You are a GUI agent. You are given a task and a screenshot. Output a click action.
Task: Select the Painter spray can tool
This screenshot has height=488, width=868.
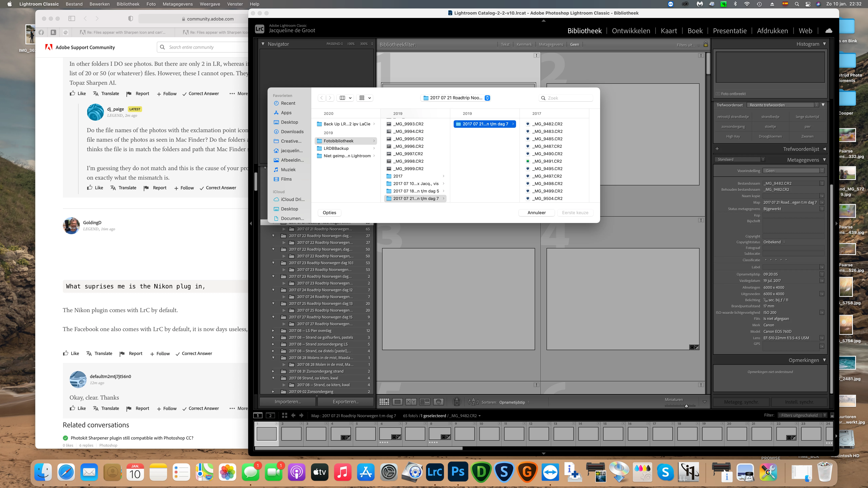[x=457, y=402]
